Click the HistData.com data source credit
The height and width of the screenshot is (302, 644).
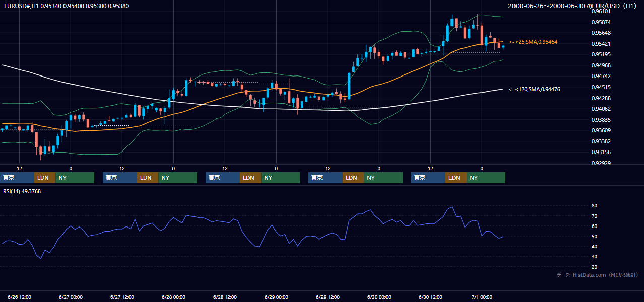[x=598, y=275]
